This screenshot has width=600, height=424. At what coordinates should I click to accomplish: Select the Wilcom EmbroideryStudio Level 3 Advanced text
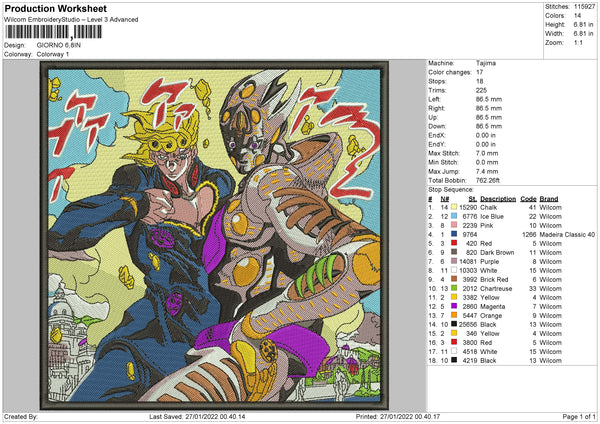point(71,20)
